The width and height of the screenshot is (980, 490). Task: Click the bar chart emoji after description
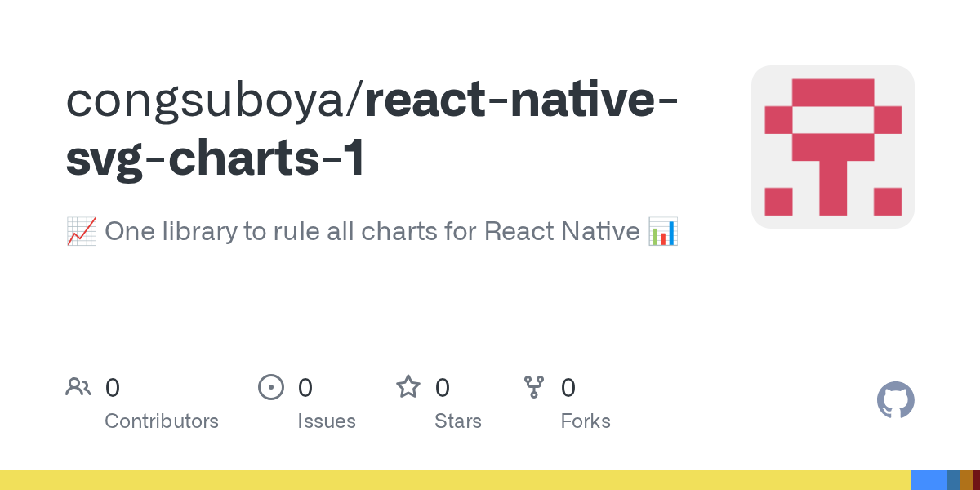point(663,232)
